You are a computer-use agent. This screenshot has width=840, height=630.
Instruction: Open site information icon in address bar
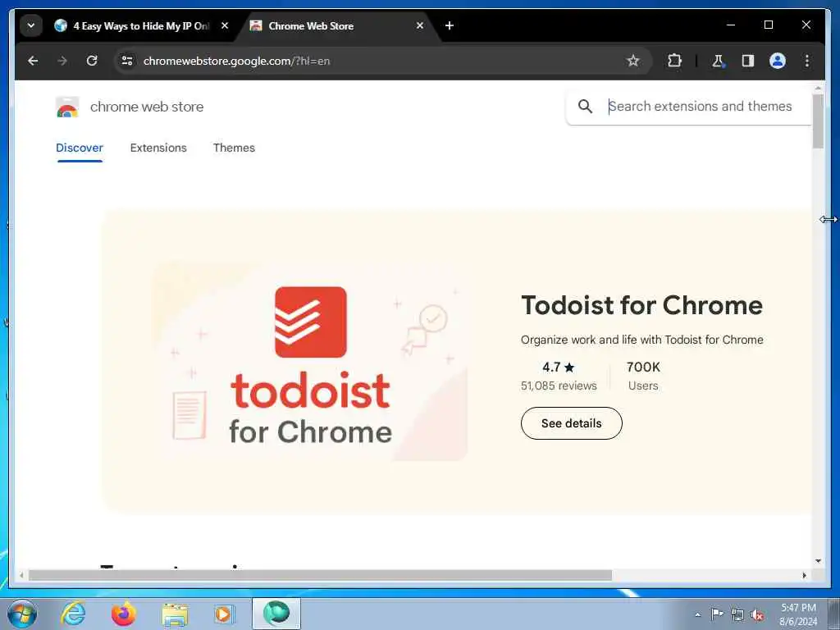(127, 61)
